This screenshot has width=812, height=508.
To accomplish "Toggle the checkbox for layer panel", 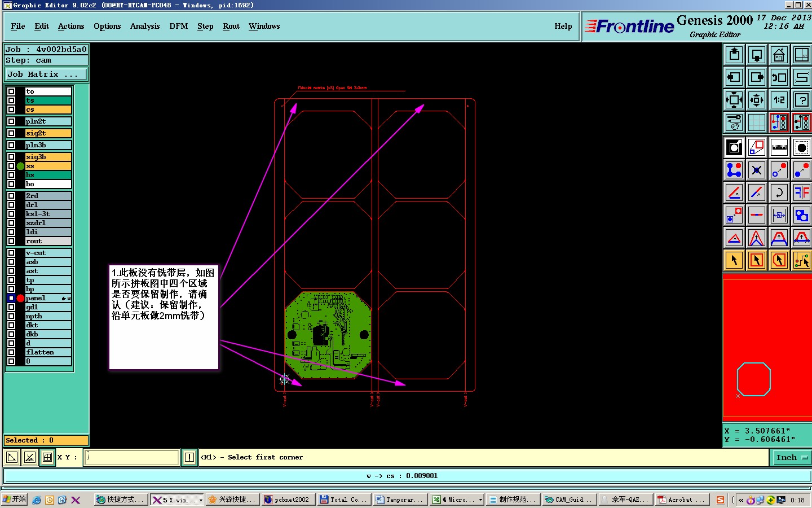I will [11, 298].
